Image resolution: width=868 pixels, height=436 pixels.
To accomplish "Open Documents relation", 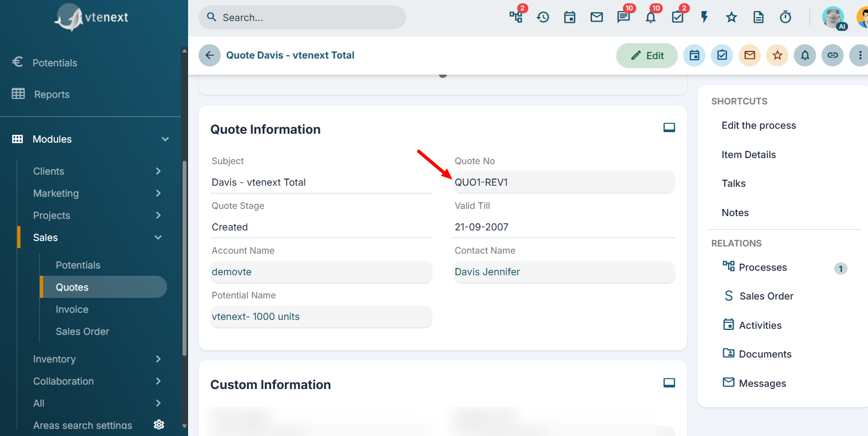I will click(765, 354).
